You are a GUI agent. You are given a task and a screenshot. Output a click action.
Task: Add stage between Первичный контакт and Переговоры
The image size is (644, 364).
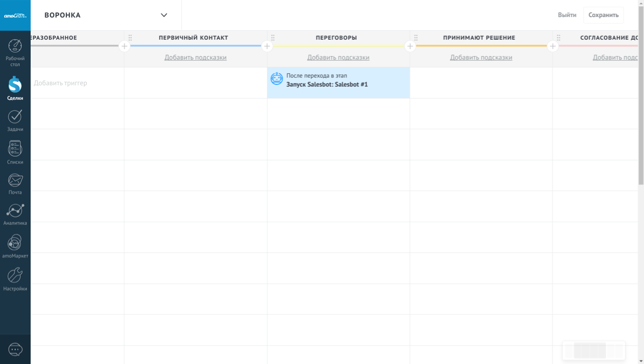point(267,46)
